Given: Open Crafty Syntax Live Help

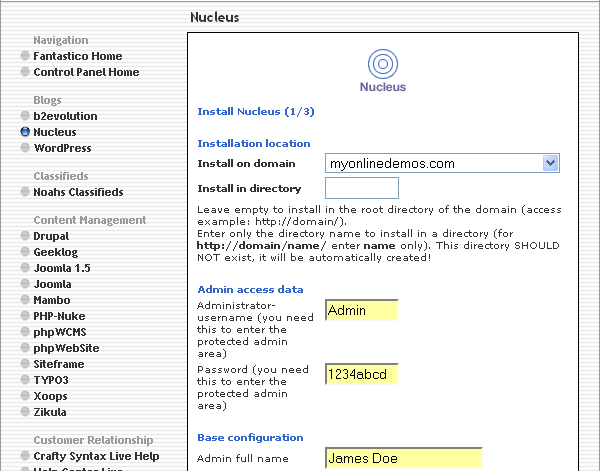Looking at the screenshot, I should pyautogui.click(x=96, y=456).
